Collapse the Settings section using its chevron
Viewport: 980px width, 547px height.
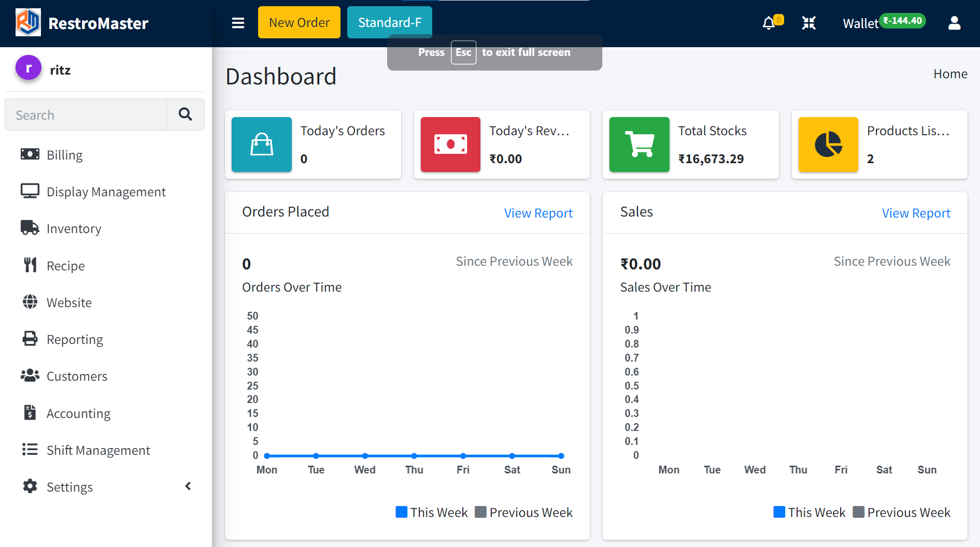(x=188, y=486)
